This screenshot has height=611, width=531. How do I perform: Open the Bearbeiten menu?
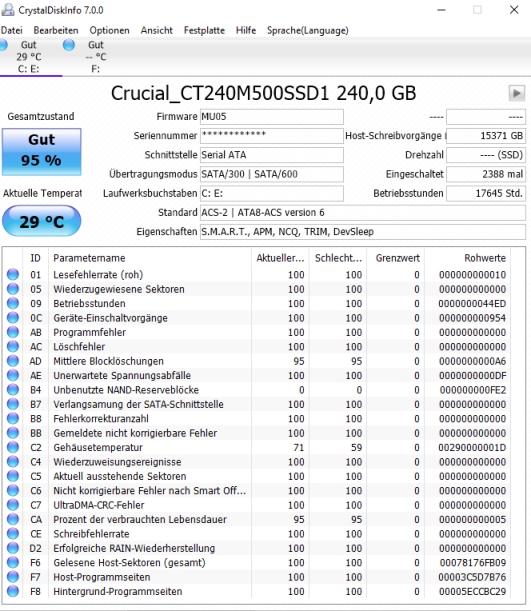click(x=56, y=30)
